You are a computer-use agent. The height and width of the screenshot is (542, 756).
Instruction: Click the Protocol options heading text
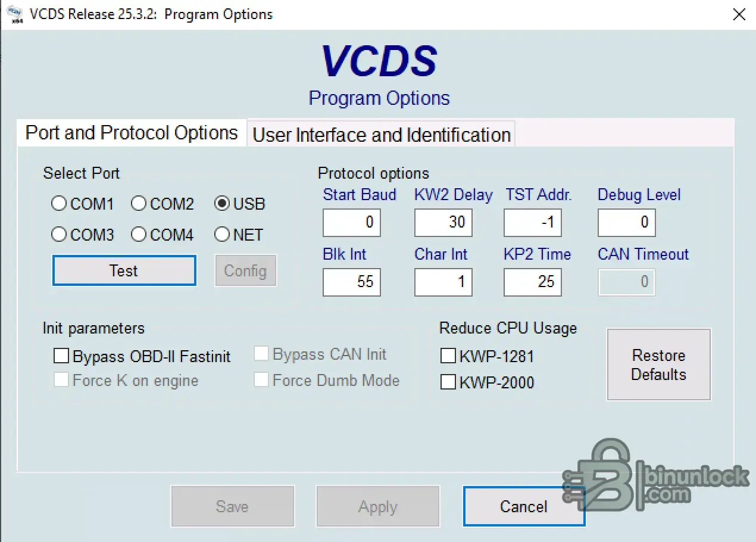tap(373, 173)
